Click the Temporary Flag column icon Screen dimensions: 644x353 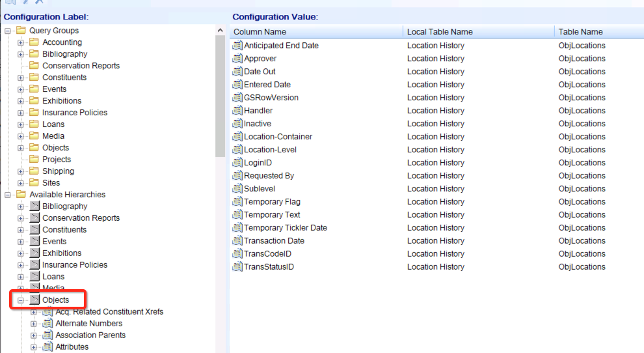pyautogui.click(x=237, y=202)
